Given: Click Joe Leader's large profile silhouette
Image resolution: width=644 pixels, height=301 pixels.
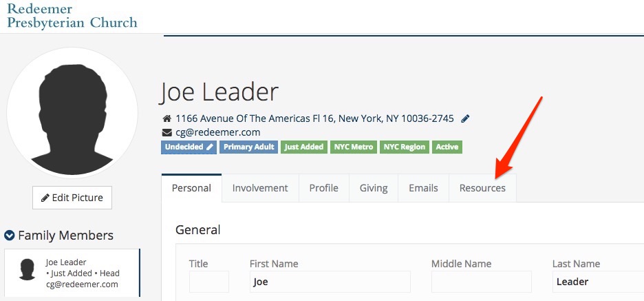Looking at the screenshot, I should [72, 113].
